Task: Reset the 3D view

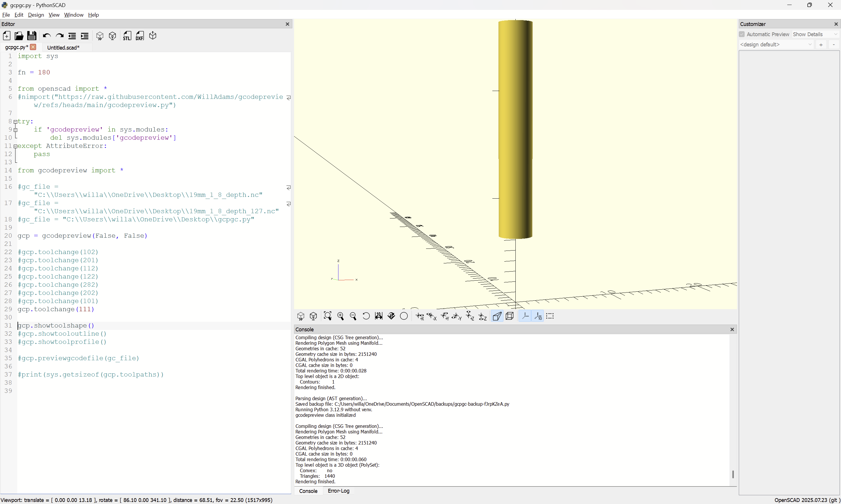Action: [x=366, y=316]
